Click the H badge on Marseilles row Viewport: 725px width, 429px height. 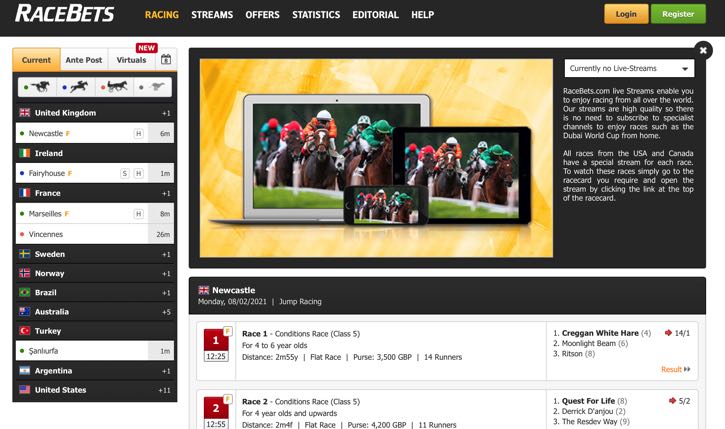pos(138,214)
